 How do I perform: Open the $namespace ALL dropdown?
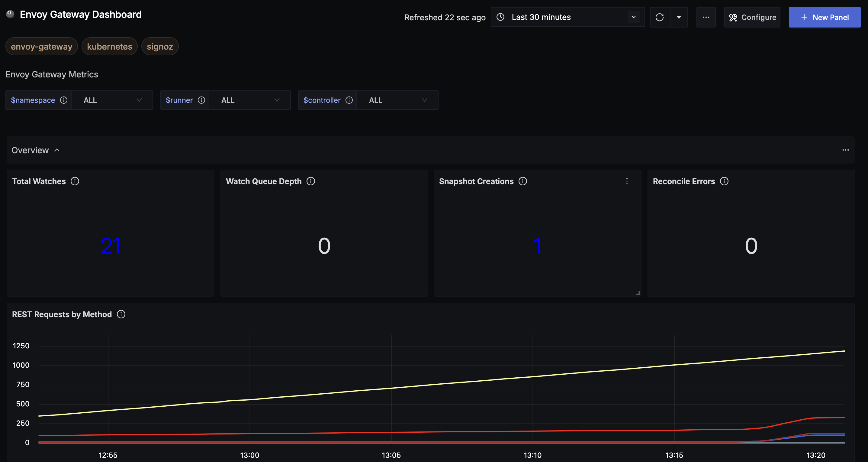(112, 100)
